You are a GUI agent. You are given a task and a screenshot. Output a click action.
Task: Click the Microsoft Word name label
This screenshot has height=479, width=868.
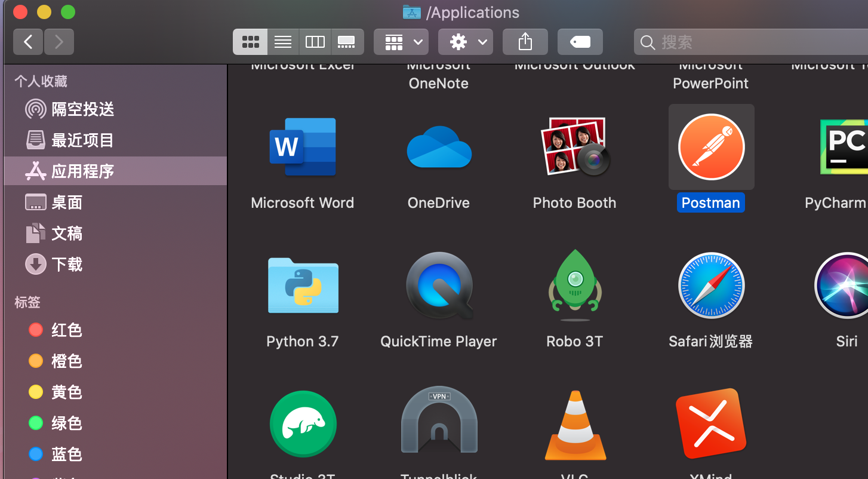(x=303, y=202)
